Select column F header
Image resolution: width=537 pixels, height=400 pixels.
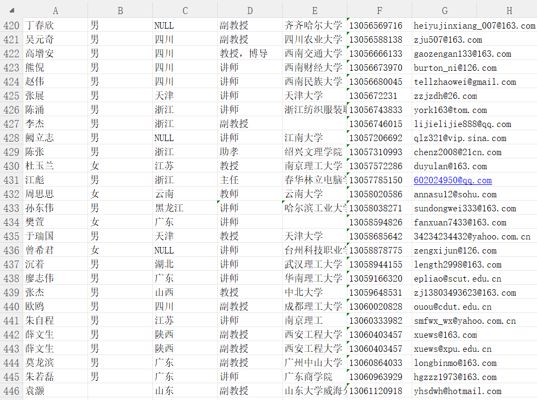[379, 11]
